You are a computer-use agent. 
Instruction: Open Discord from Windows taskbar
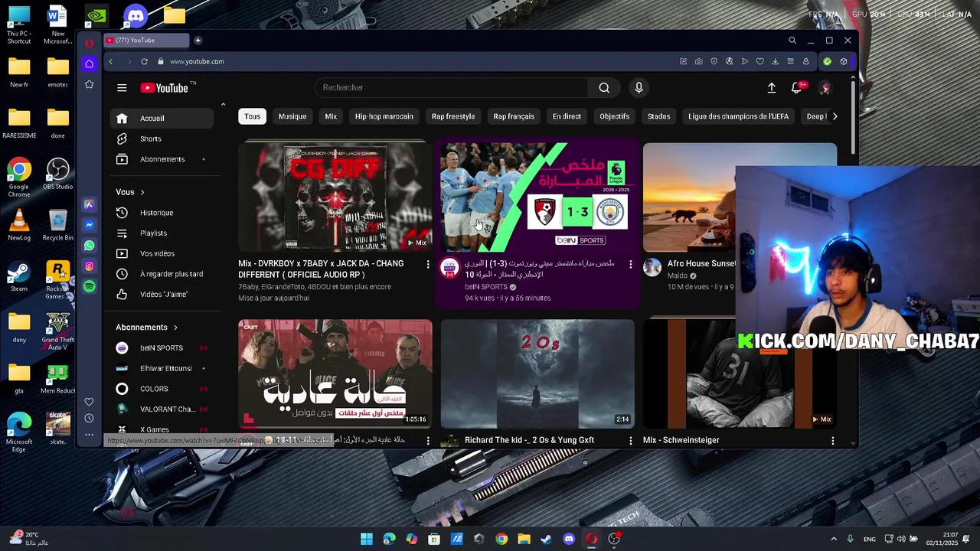click(x=569, y=539)
